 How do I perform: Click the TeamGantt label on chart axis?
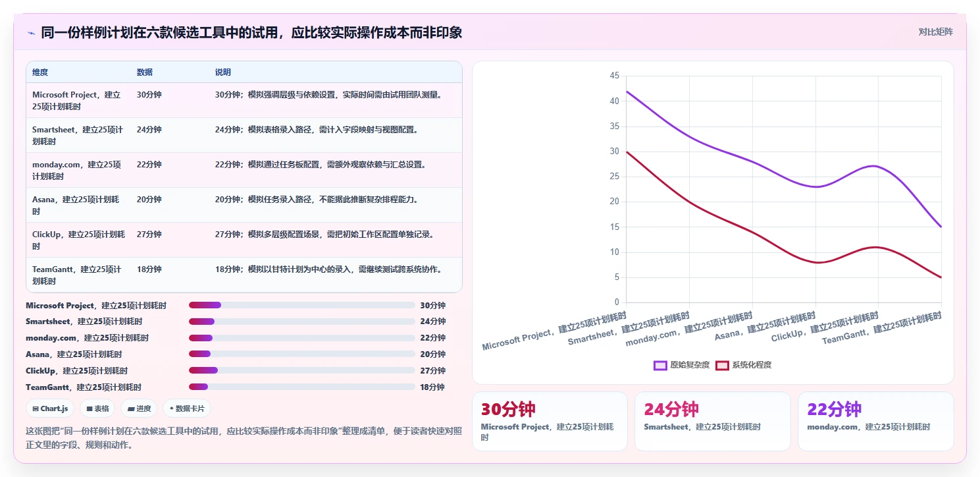[882, 329]
